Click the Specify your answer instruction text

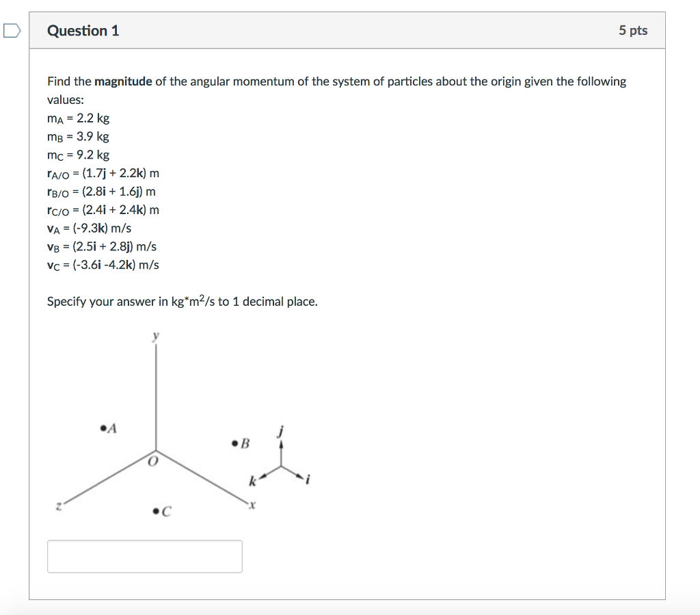[182, 301]
